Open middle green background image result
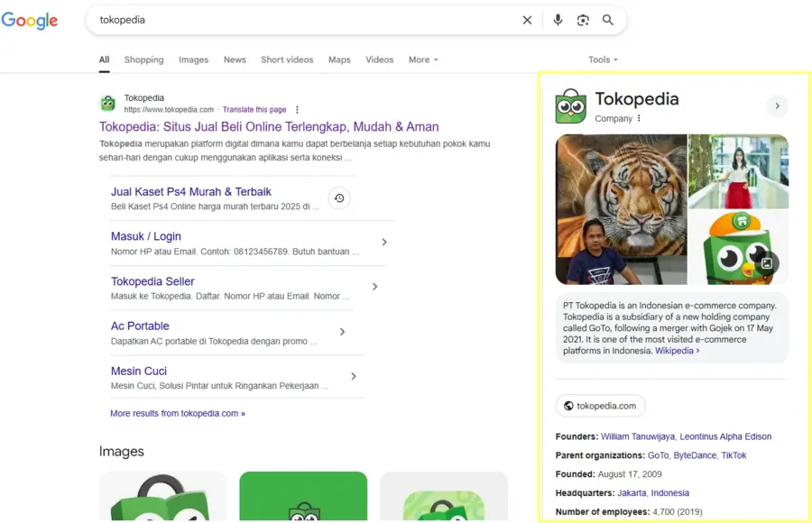 coord(303,496)
